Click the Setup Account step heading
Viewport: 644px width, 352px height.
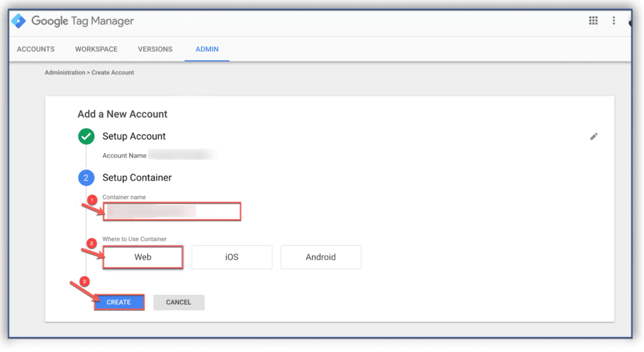pos(134,136)
